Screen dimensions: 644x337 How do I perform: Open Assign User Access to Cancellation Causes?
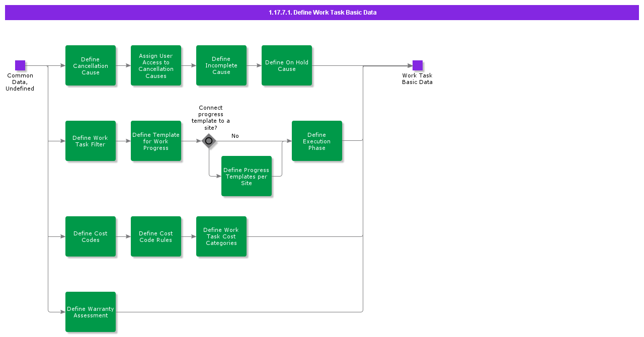[x=156, y=65]
